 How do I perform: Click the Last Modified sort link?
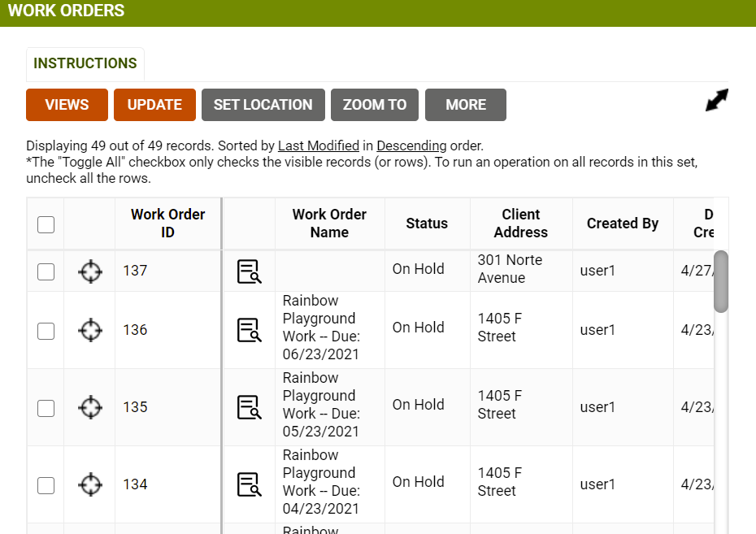tap(319, 146)
